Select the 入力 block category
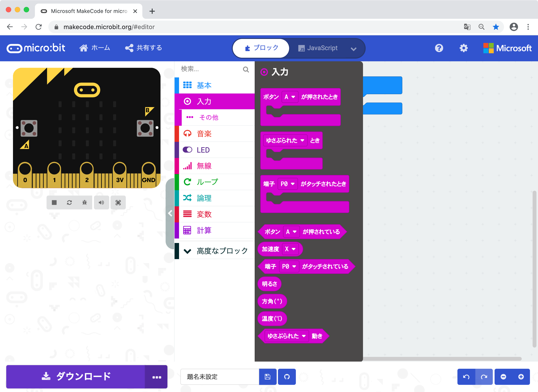The image size is (538, 392). (x=215, y=101)
